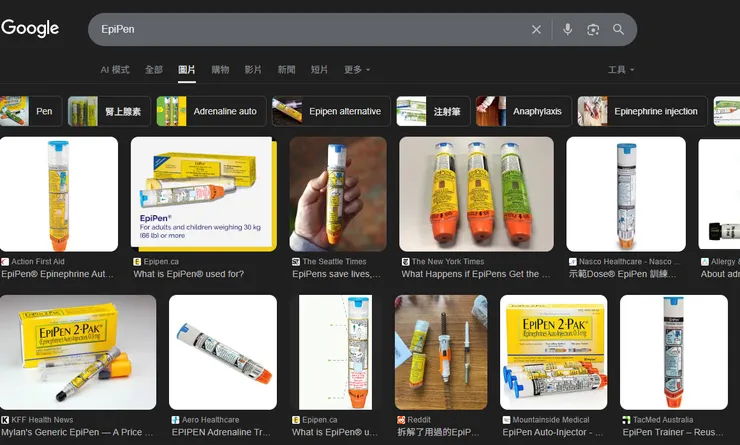Switch to 全部 results tab
This screenshot has width=740, height=445.
[x=154, y=70]
